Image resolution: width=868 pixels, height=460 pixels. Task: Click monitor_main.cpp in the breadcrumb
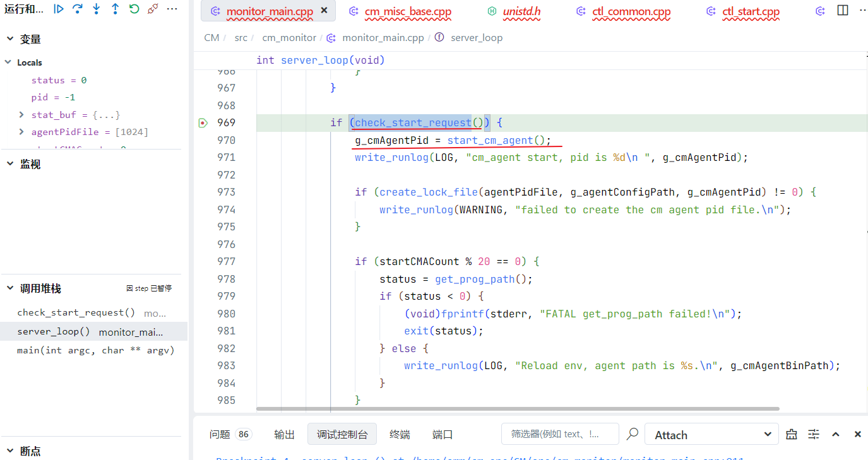click(383, 38)
